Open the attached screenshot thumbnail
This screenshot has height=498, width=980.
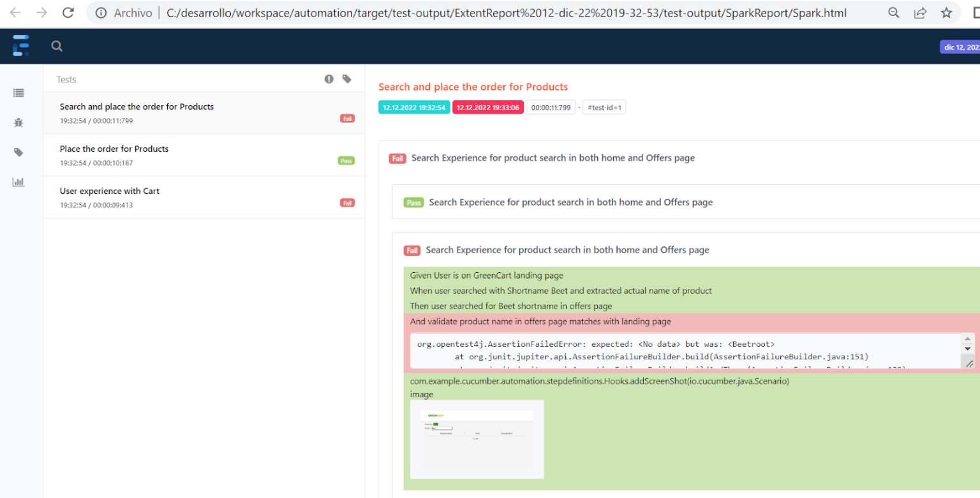pos(477,439)
